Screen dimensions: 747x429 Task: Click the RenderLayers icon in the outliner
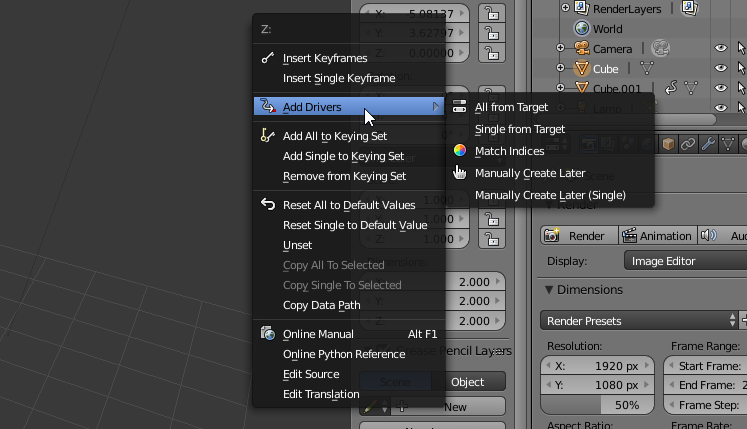[581, 8]
